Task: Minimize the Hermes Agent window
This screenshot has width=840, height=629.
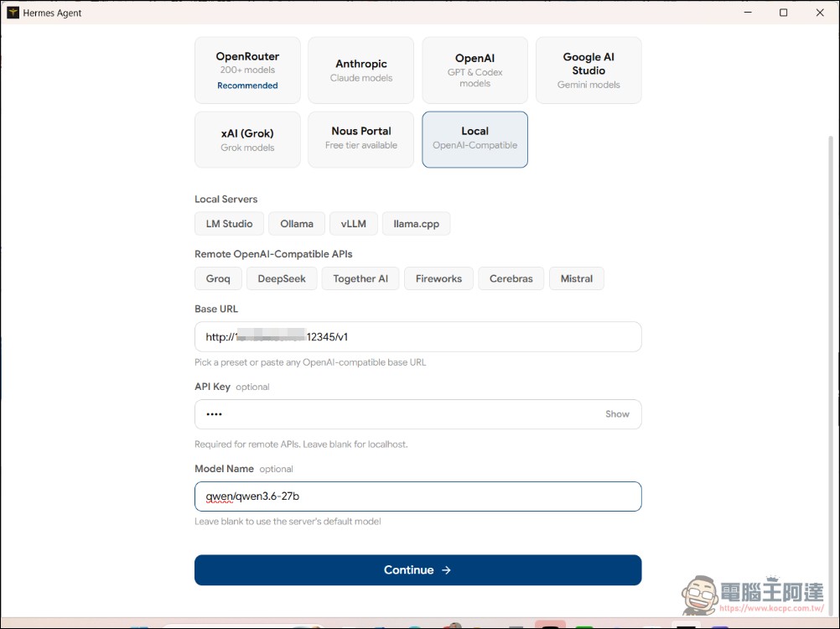Action: coord(748,13)
